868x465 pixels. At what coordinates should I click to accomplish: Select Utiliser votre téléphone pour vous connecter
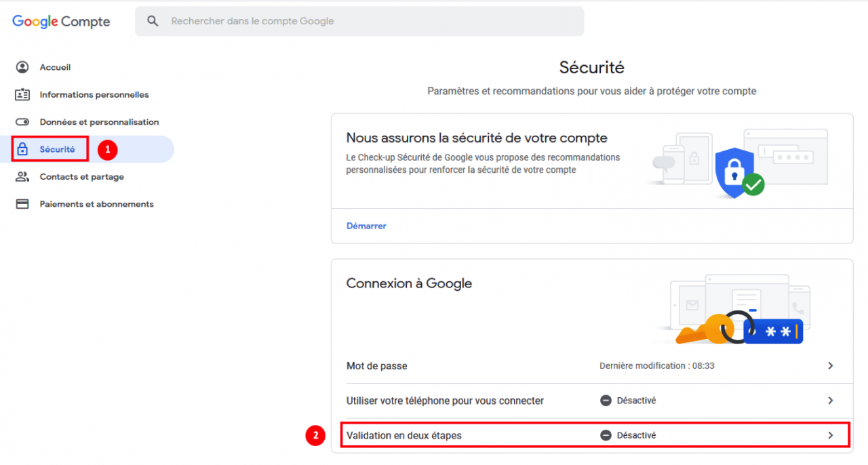pyautogui.click(x=445, y=401)
